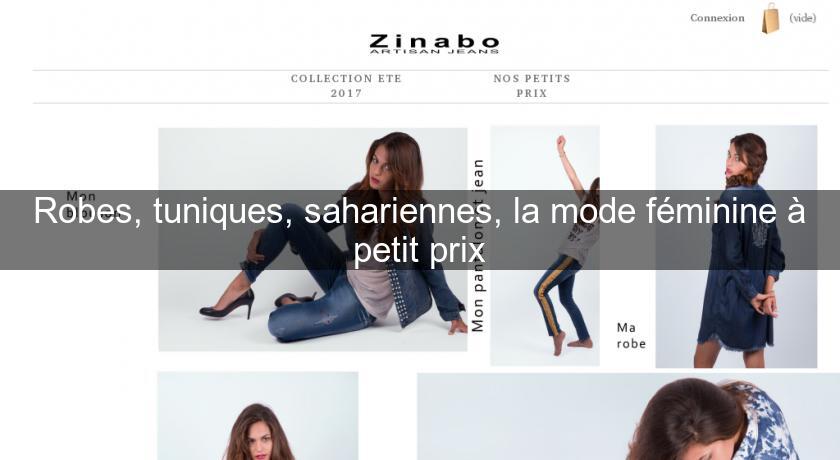The height and width of the screenshot is (460, 840).
Task: Open the denim dress model photo
Action: point(736,246)
